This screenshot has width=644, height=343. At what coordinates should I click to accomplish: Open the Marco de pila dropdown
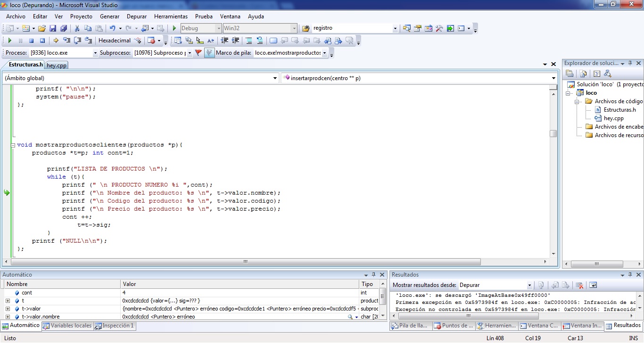[325, 53]
